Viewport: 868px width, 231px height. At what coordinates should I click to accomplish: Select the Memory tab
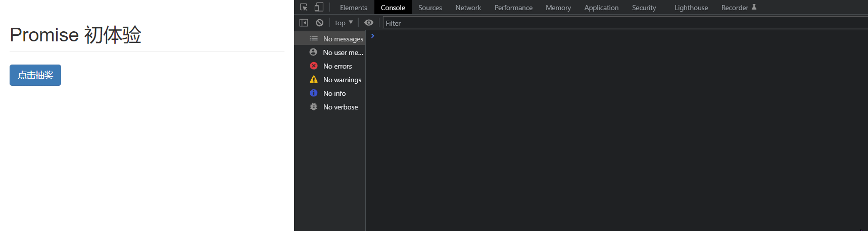[558, 8]
